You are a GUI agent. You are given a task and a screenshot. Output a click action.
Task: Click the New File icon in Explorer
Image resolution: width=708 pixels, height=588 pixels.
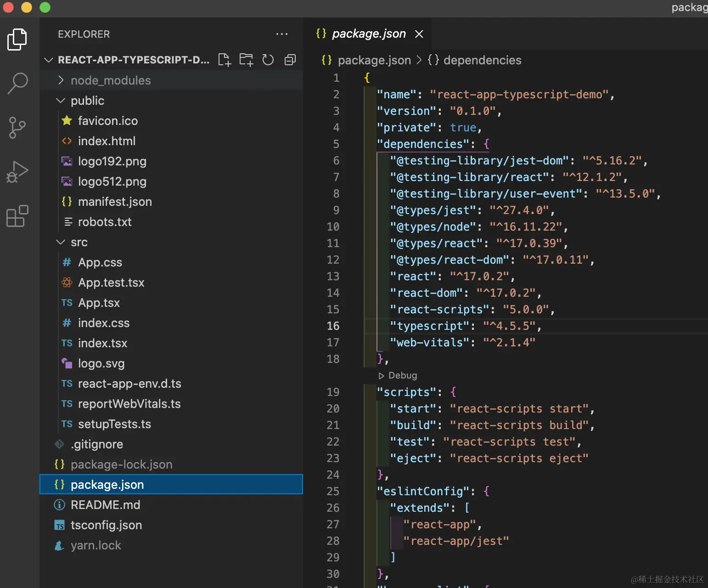[x=224, y=60]
